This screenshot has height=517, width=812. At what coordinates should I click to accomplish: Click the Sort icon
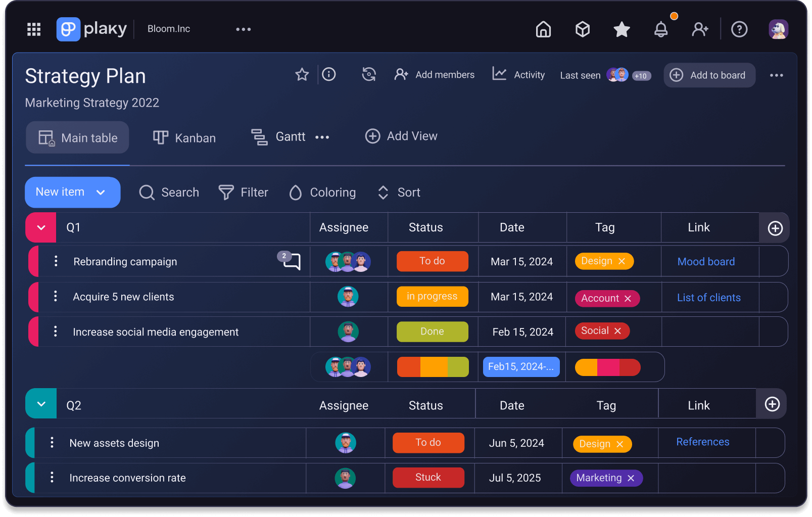pos(383,192)
